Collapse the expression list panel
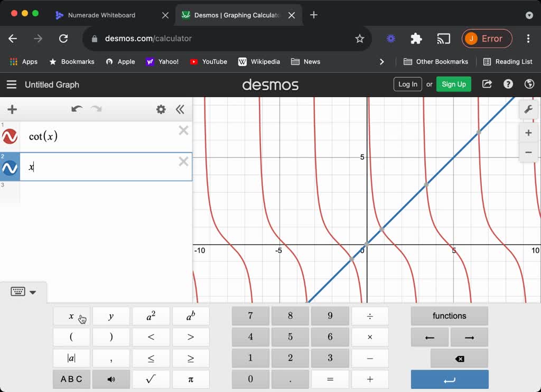541x392 pixels. click(180, 110)
